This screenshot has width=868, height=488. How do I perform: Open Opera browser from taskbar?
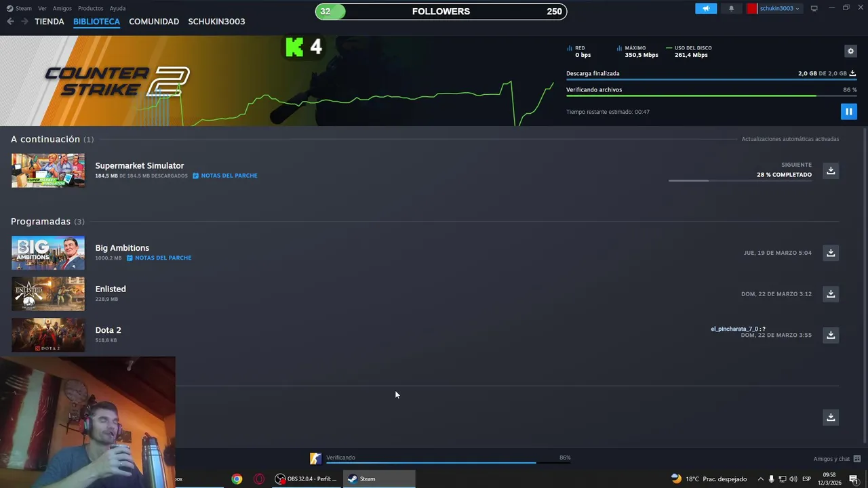coord(259,479)
